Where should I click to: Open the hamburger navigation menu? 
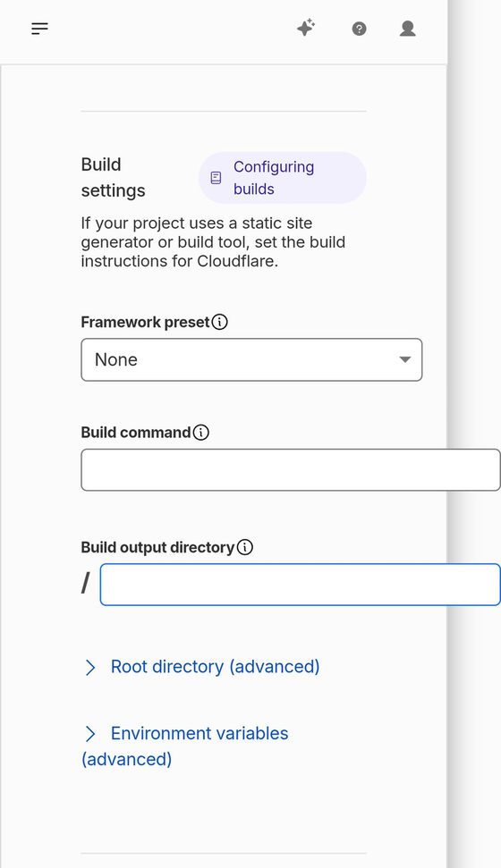click(40, 29)
